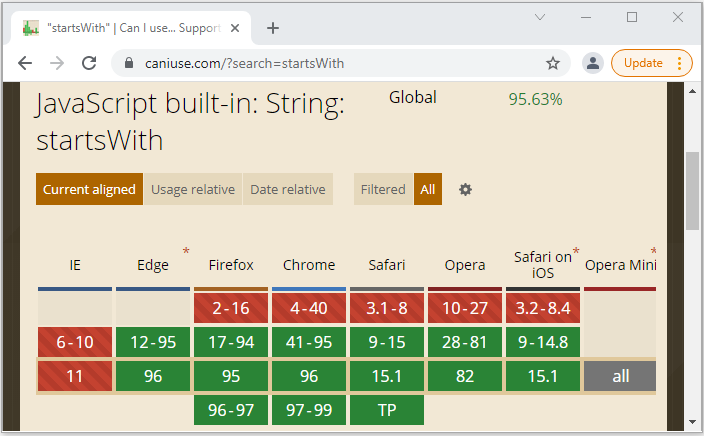This screenshot has width=704, height=436.
Task: Open Chrome menu three dots
Action: point(679,63)
